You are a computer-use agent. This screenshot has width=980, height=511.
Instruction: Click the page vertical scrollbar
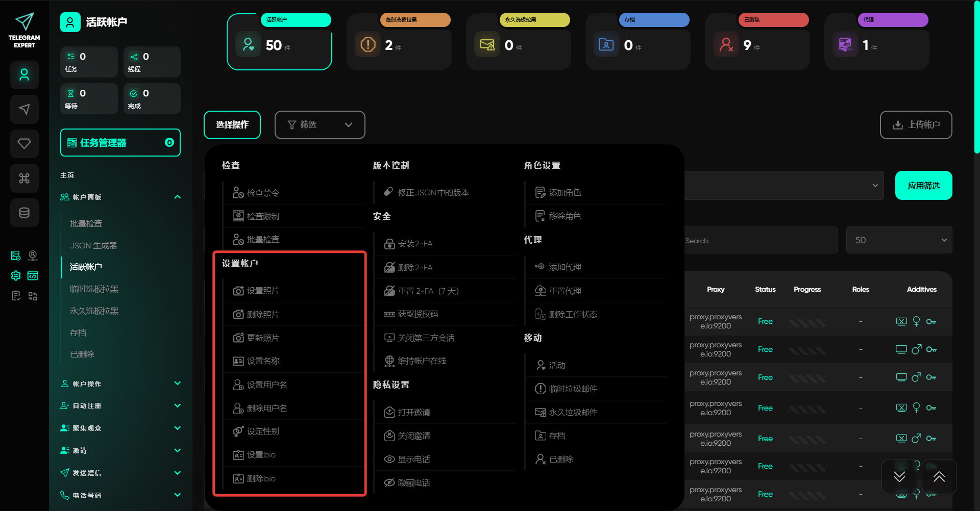coord(976,76)
